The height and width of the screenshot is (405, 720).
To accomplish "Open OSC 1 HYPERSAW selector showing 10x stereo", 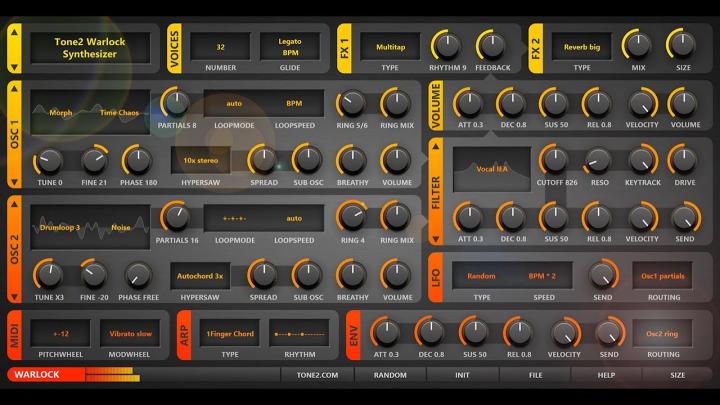I will (x=201, y=160).
